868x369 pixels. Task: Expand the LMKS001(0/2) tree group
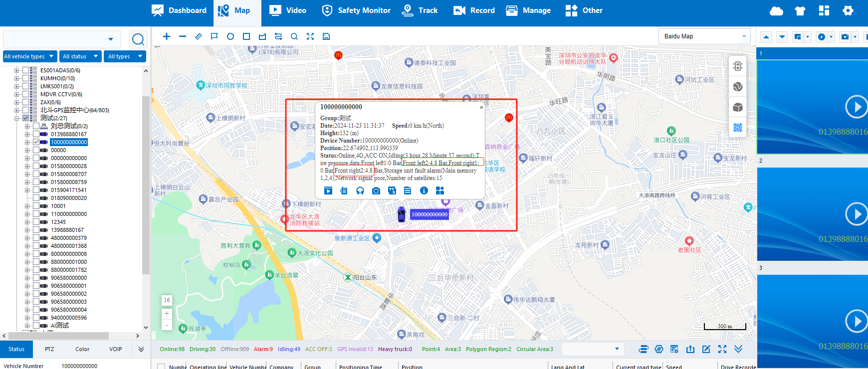point(17,86)
